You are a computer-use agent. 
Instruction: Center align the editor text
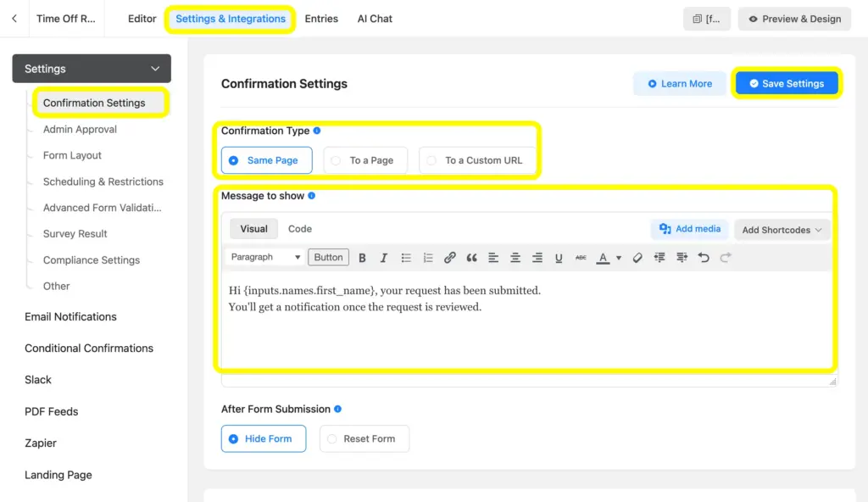pyautogui.click(x=515, y=258)
